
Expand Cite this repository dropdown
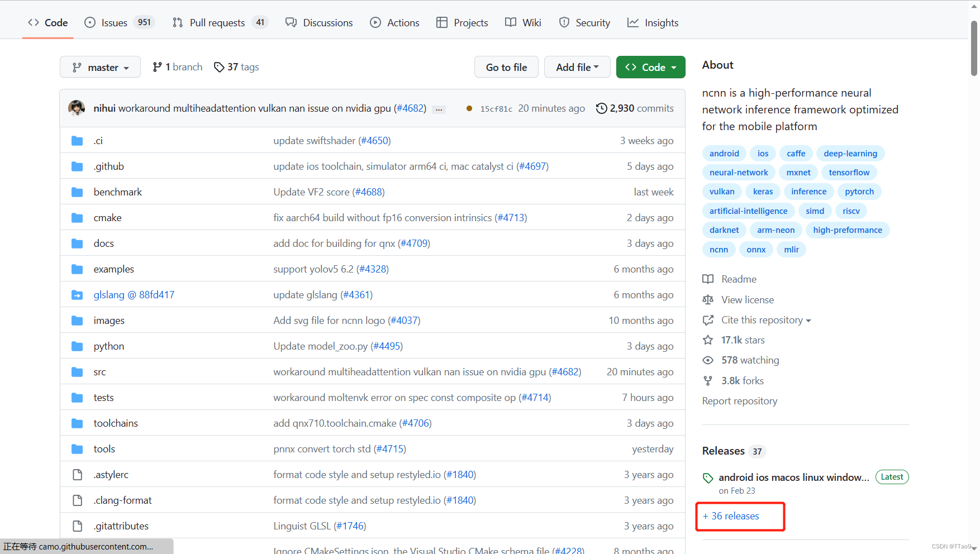[x=766, y=320]
